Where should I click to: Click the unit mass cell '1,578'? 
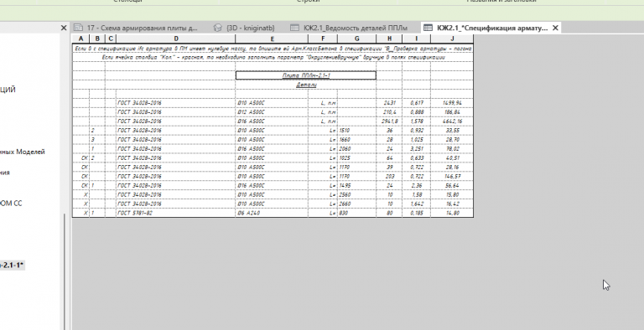[417, 121]
